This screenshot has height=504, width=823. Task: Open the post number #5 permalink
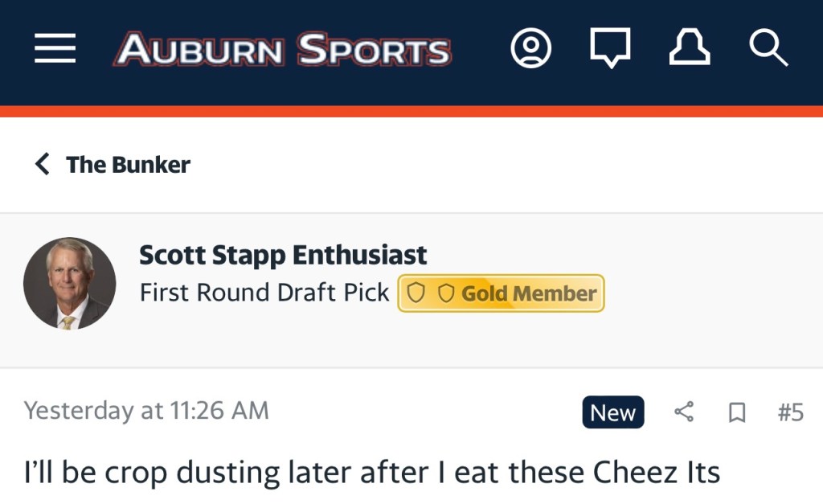click(x=790, y=412)
